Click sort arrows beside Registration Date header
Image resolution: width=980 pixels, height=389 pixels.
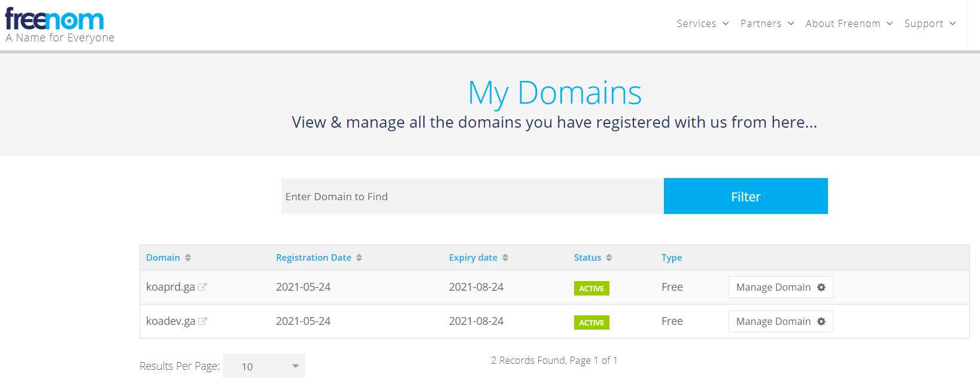click(359, 258)
